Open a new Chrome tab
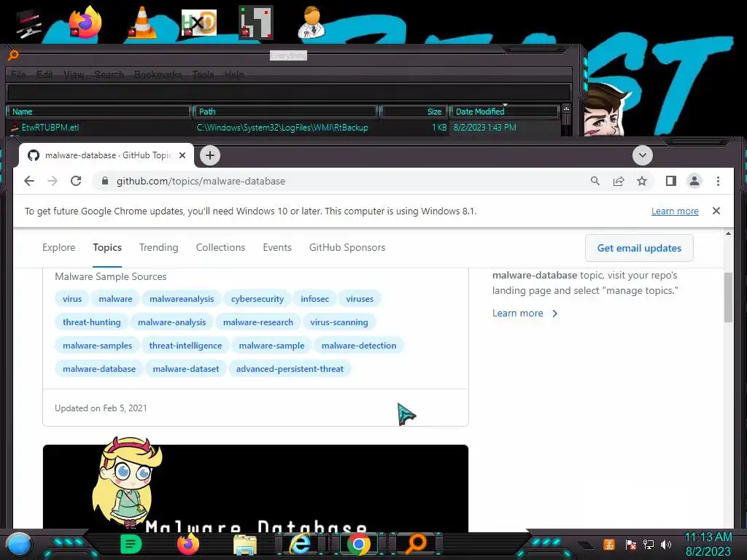This screenshot has height=560, width=747. pos(210,155)
